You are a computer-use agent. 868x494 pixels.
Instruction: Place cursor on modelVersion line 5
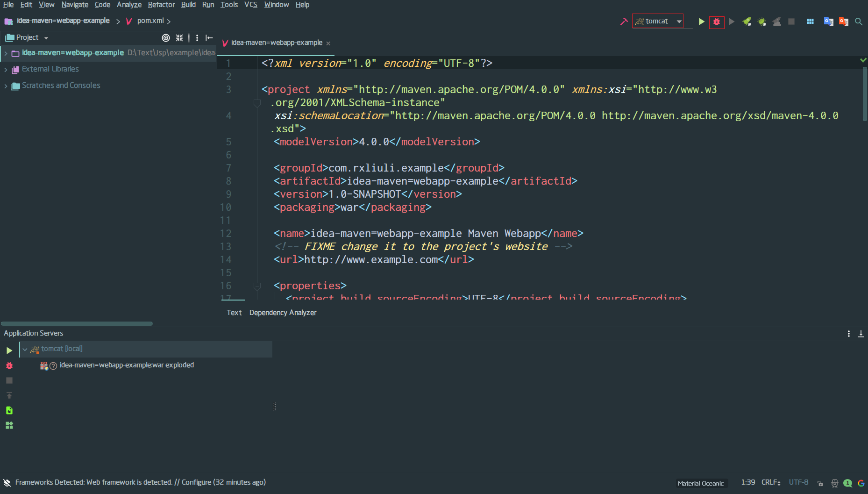(377, 142)
